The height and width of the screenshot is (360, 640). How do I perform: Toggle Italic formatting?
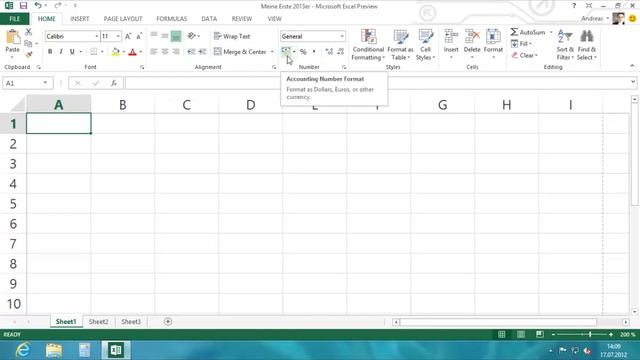point(61,52)
